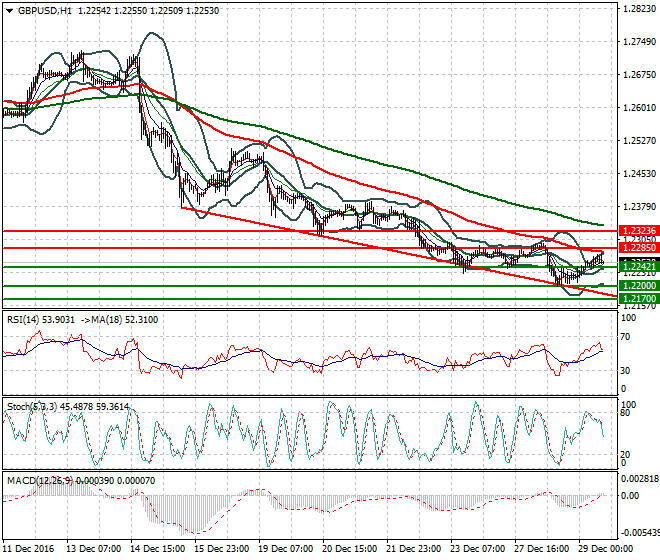Click the 14 Dec 15:00 time label
The width and height of the screenshot is (660, 560).
coord(157,549)
